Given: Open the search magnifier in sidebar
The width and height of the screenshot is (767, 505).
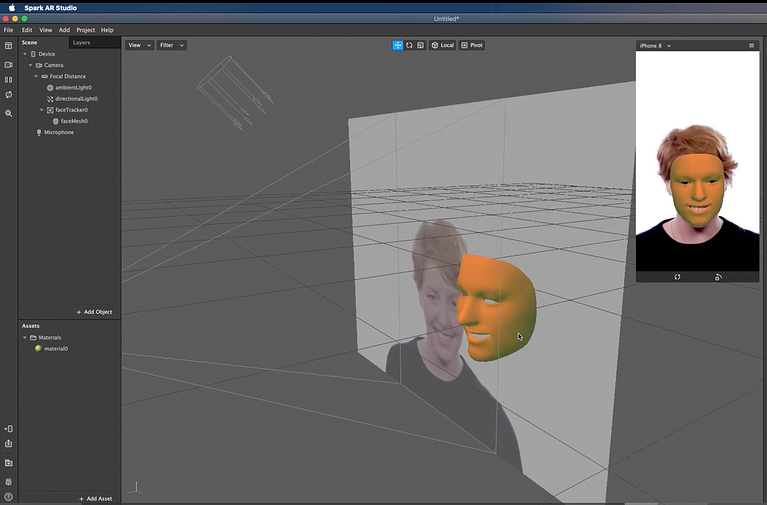Looking at the screenshot, I should pos(9,114).
